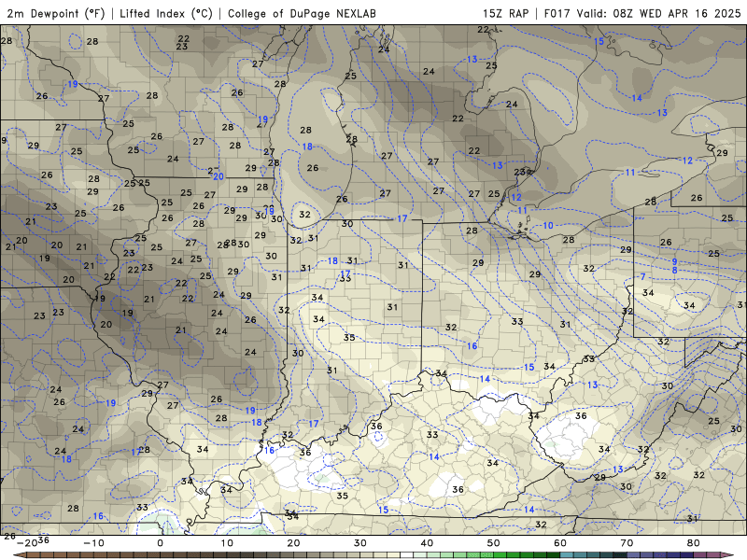Click the "-10" label on the color scale

pyautogui.click(x=93, y=543)
